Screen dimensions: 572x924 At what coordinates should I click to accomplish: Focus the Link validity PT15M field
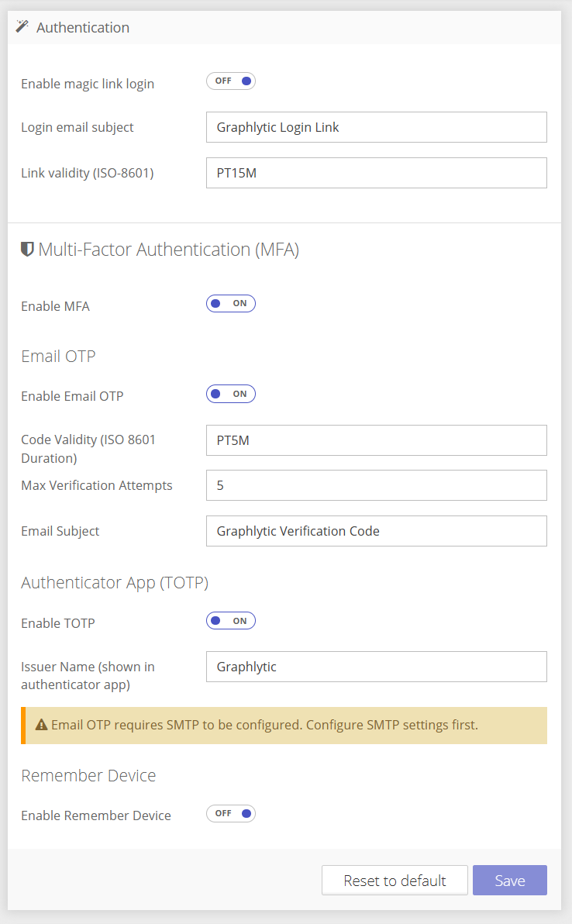point(377,174)
